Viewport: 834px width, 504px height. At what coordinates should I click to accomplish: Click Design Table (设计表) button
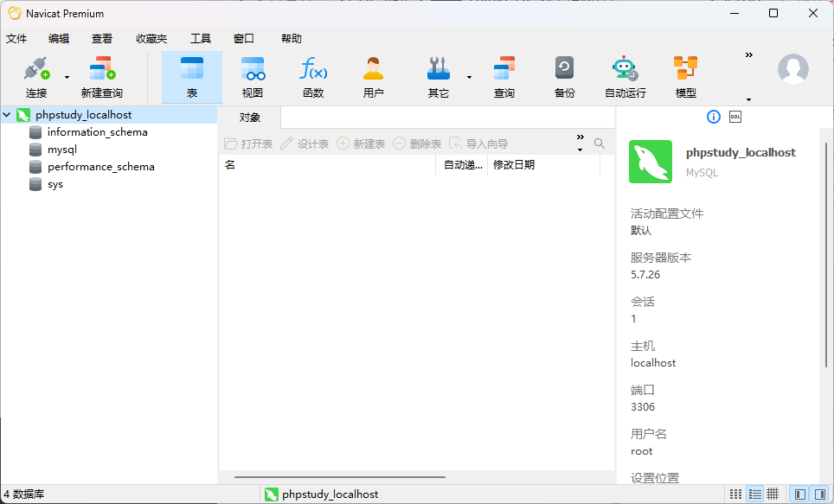tap(305, 144)
